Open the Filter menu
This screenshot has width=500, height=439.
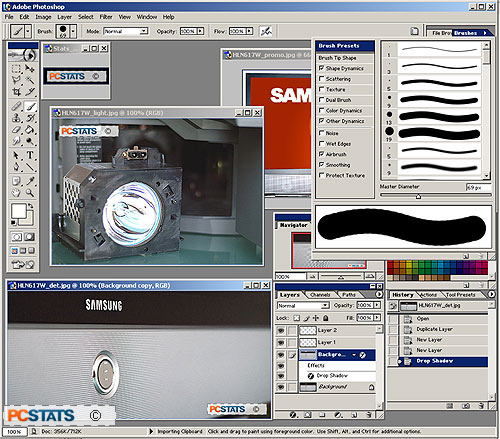click(x=106, y=17)
